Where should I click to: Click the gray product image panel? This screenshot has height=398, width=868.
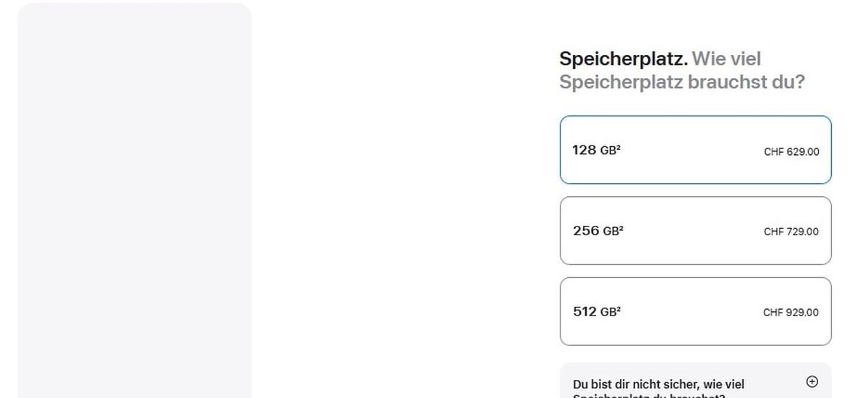point(135,200)
